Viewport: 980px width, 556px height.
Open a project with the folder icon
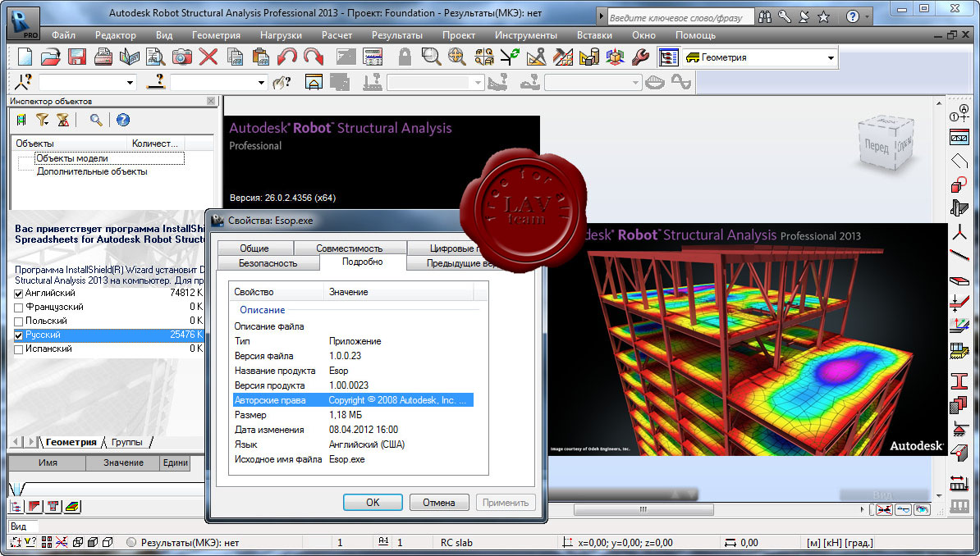(51, 57)
